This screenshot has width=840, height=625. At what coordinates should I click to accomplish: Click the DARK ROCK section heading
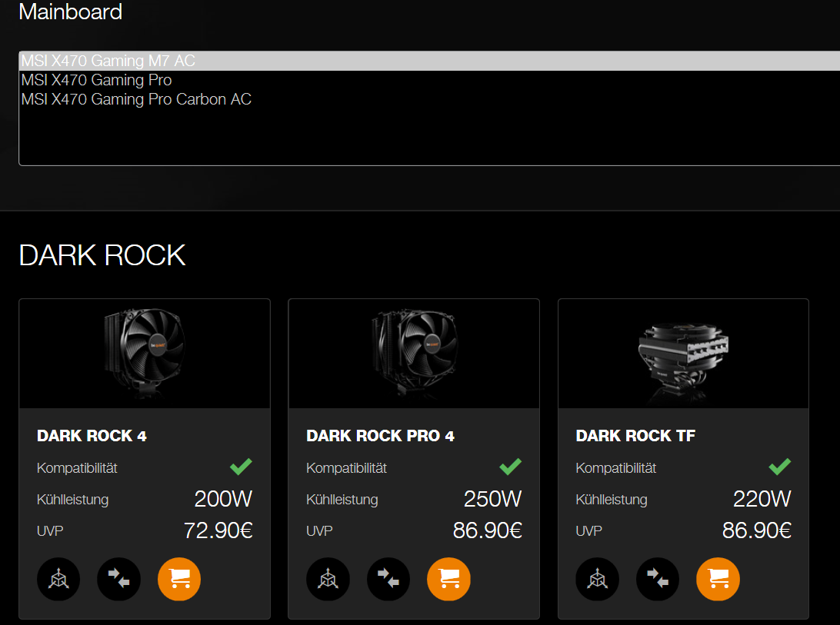coord(102,255)
